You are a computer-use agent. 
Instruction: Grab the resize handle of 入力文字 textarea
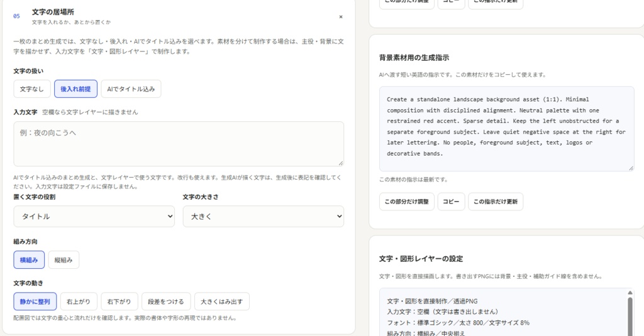tap(340, 163)
